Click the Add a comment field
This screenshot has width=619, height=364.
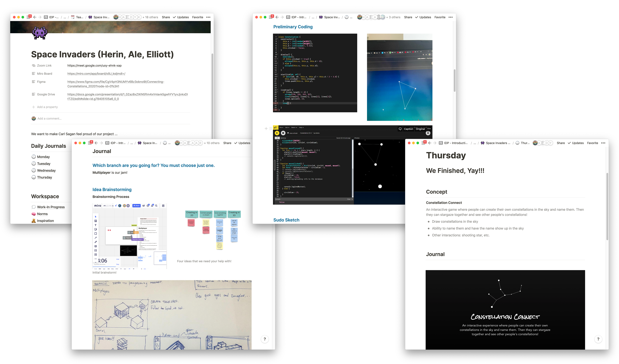coord(50,119)
